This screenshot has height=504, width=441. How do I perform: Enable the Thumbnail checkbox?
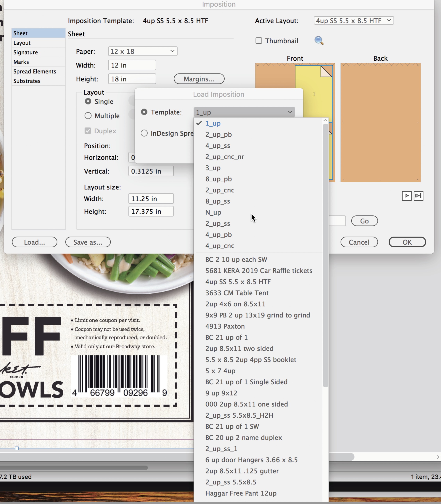pos(259,41)
